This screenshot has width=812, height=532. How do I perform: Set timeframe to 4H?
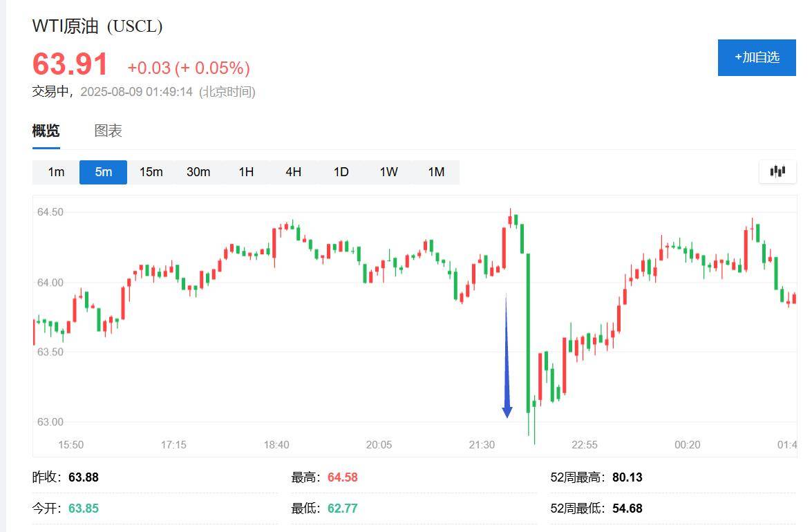pos(293,172)
